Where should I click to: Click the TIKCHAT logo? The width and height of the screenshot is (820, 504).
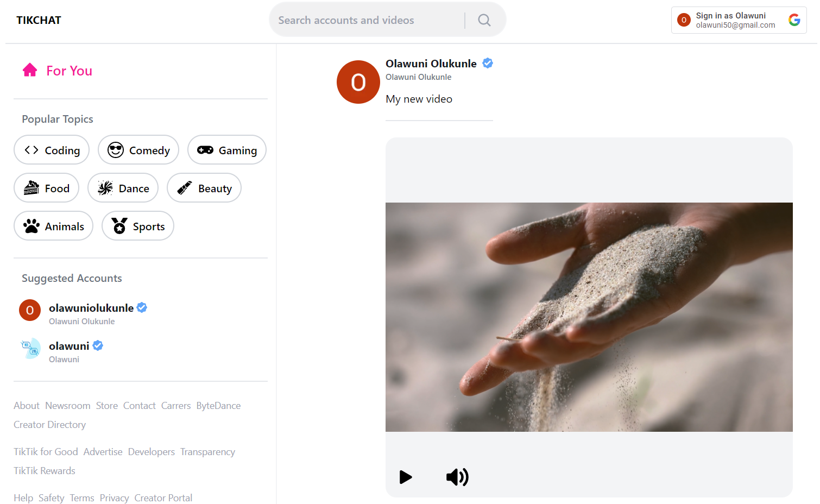pyautogui.click(x=39, y=20)
